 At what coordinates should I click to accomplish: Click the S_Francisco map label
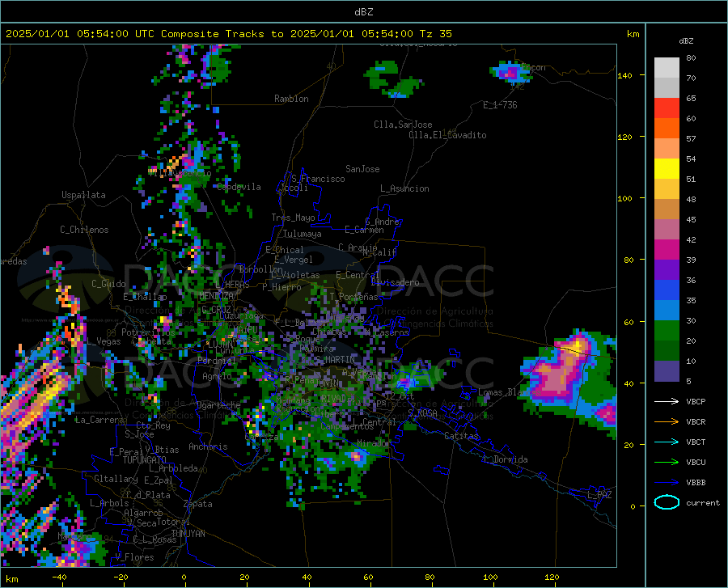point(318,179)
